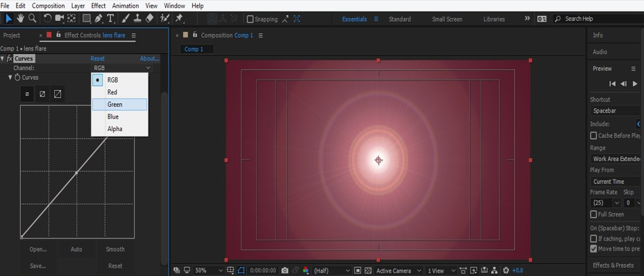Open the Active Camera view dropdown
This screenshot has width=644, height=276.
point(398,270)
